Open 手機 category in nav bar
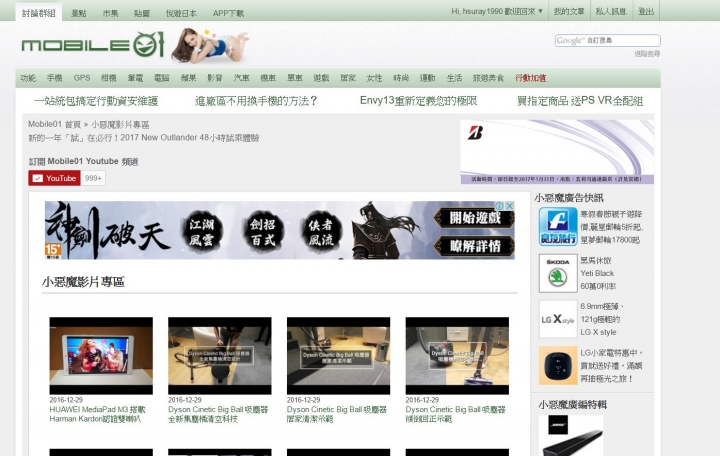Viewport: 720px width, 456px height. (55, 78)
